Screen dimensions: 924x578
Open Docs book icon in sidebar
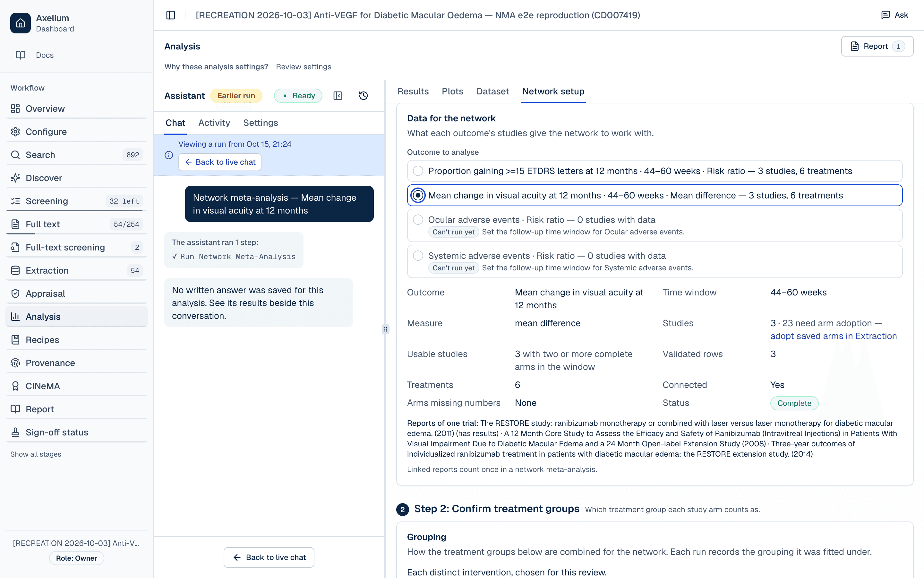click(20, 55)
